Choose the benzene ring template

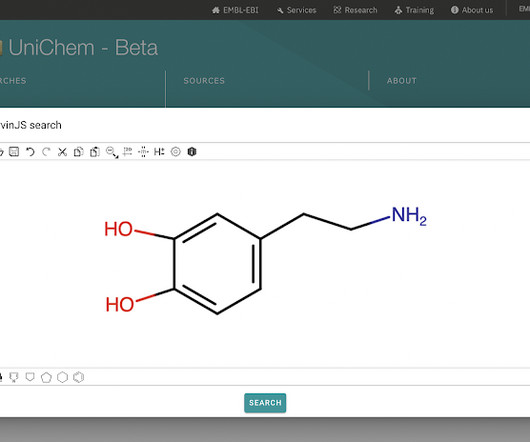[78, 377]
